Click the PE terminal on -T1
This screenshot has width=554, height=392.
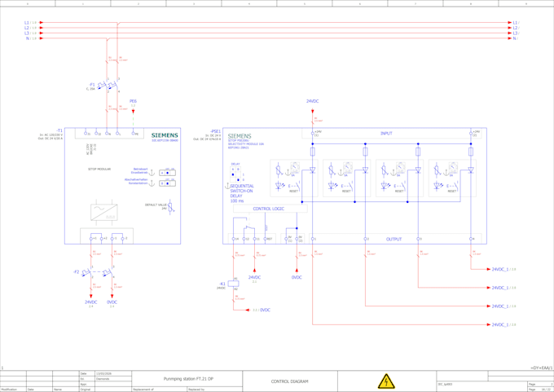[133, 134]
